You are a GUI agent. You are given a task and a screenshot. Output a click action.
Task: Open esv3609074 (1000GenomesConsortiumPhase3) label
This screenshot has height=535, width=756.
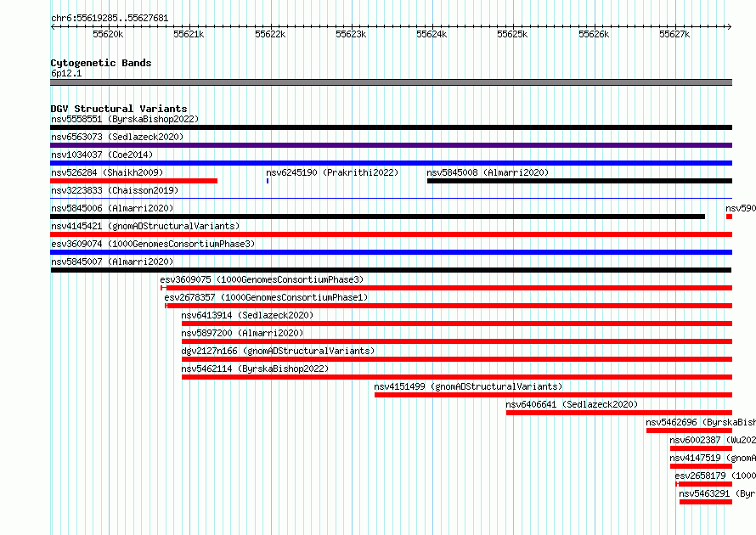153,244
